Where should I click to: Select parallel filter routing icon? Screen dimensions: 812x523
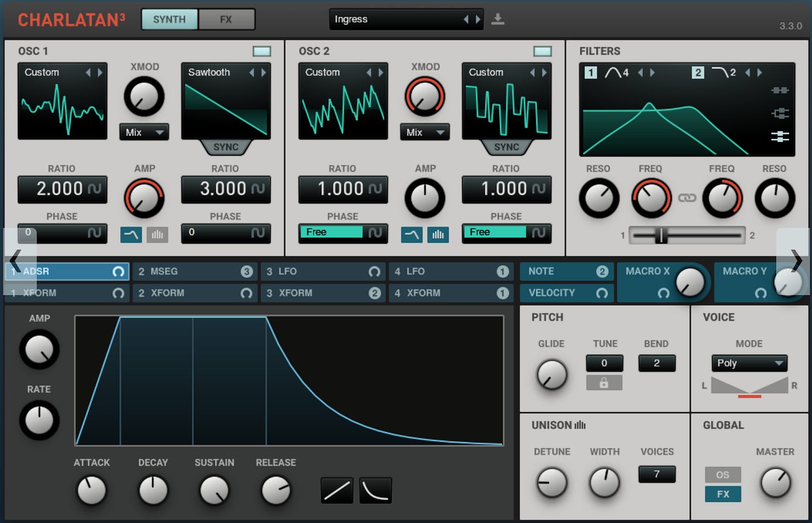[x=780, y=137]
